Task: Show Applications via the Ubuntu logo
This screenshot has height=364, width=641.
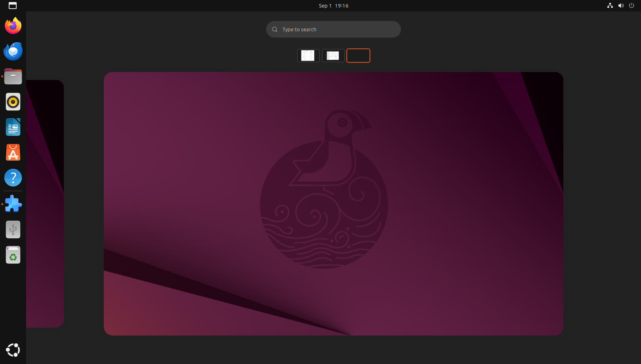Action: click(13, 350)
